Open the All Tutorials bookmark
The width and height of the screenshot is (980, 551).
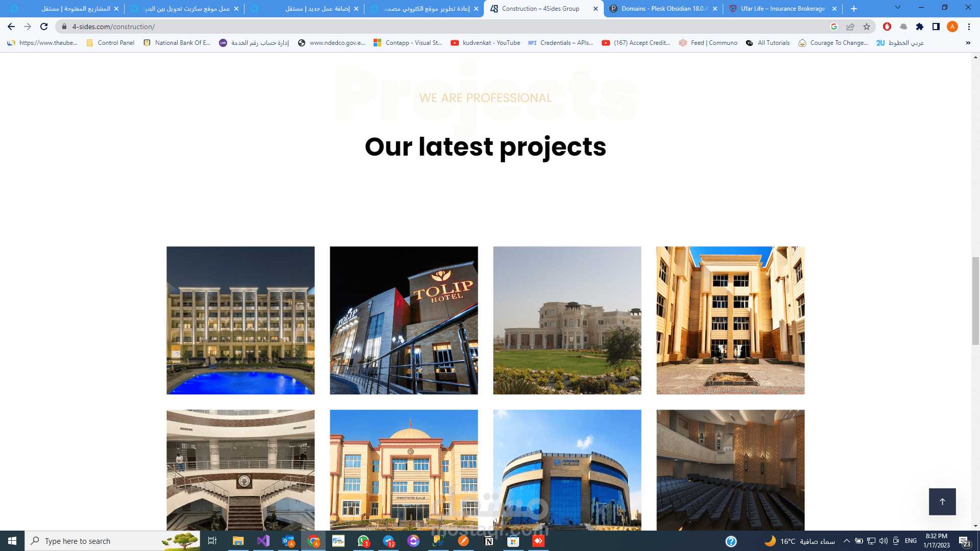(768, 43)
